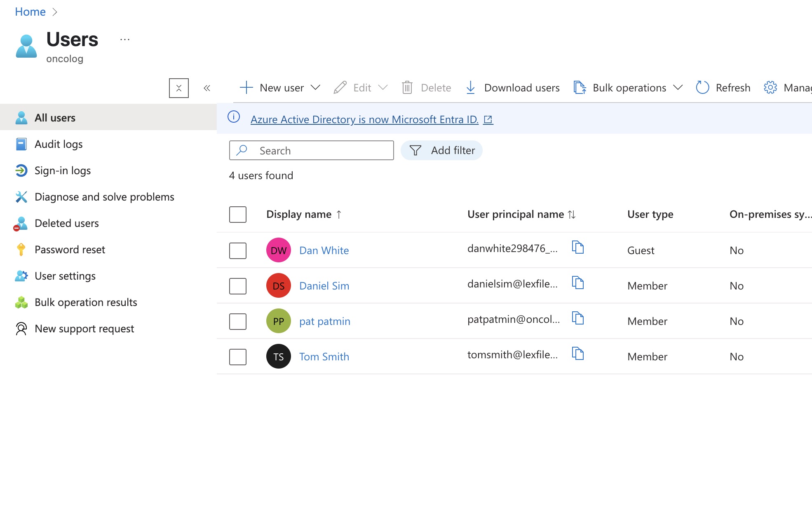This screenshot has width=812, height=523.
Task: Go to Home breadcrumb link
Action: pos(30,12)
